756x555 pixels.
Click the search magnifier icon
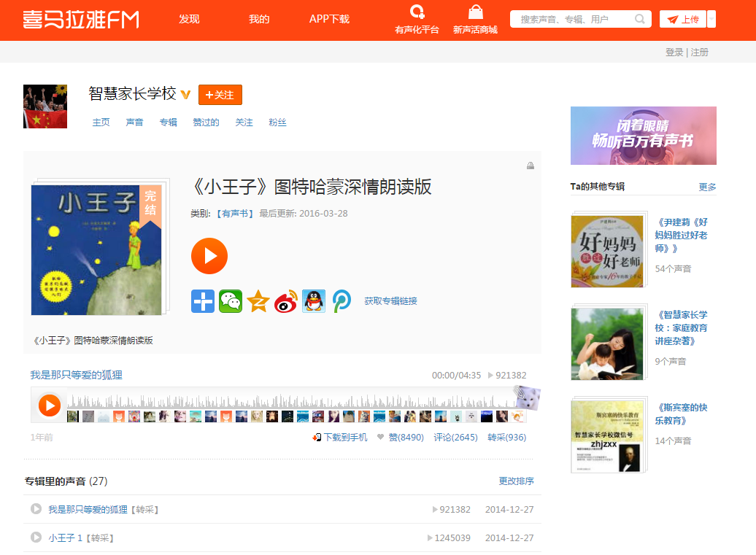[x=641, y=18]
